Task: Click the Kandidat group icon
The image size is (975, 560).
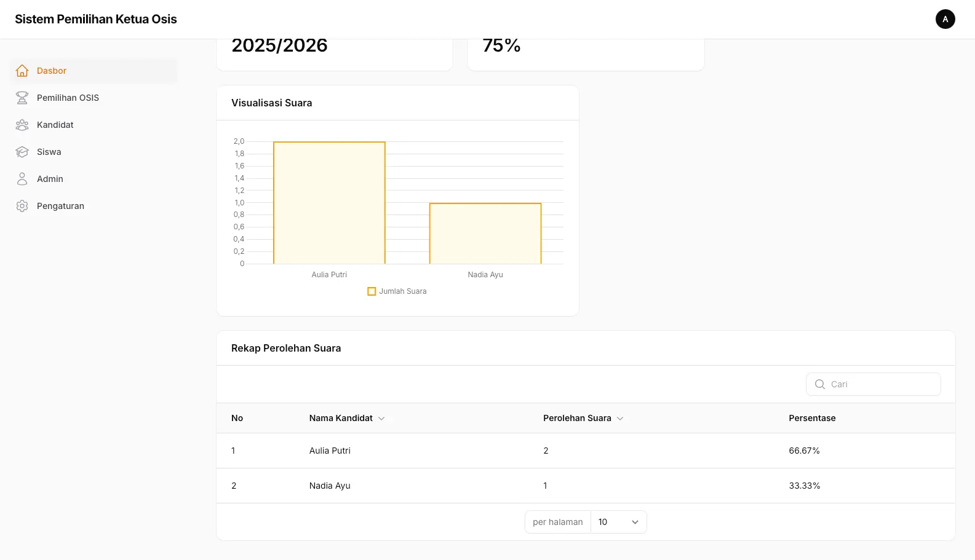Action: click(22, 125)
